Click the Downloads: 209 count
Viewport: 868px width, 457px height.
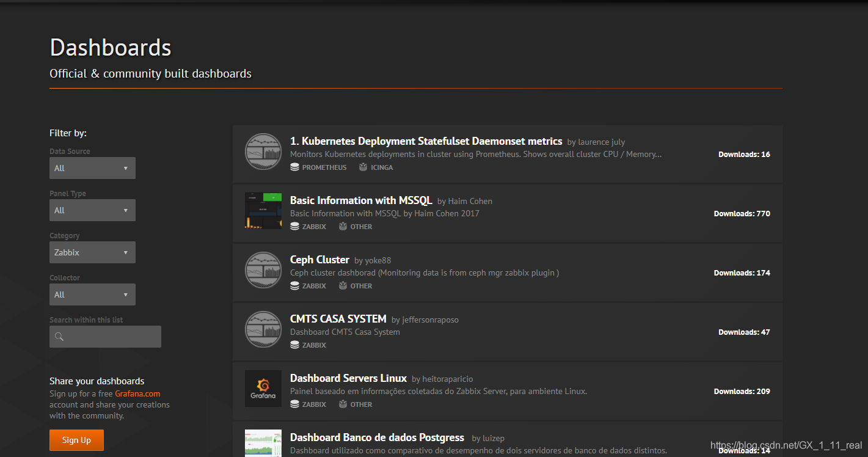742,392
